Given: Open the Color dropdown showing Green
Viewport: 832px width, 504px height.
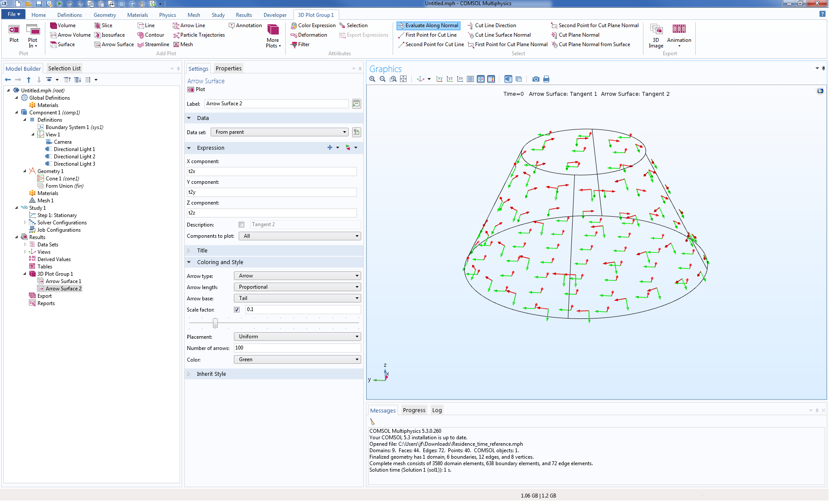Looking at the screenshot, I should pyautogui.click(x=297, y=359).
